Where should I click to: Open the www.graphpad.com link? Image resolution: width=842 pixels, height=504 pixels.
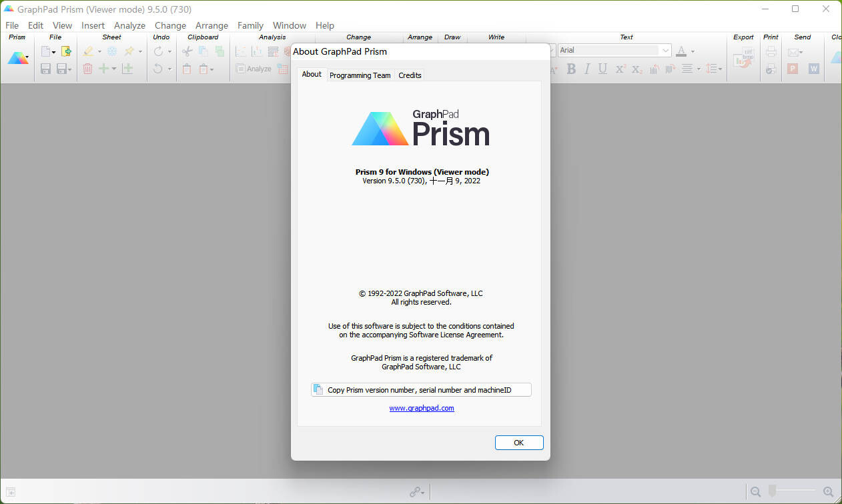click(422, 408)
